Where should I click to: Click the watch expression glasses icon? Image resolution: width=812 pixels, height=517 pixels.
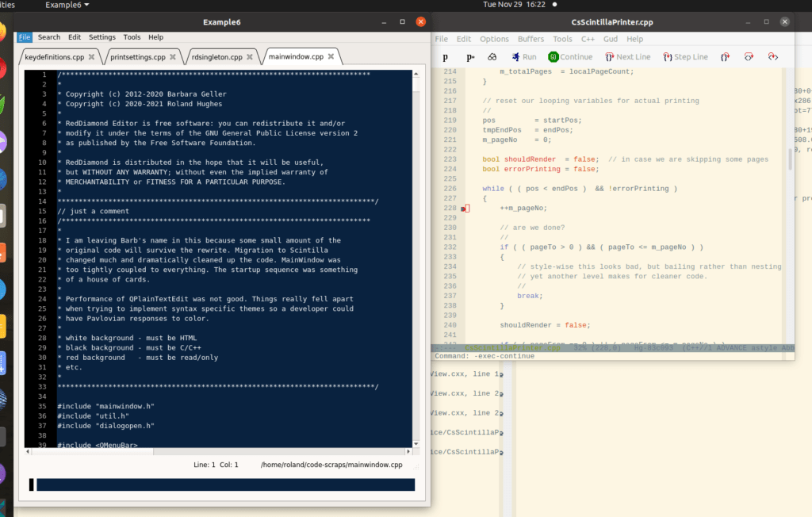[x=492, y=57]
